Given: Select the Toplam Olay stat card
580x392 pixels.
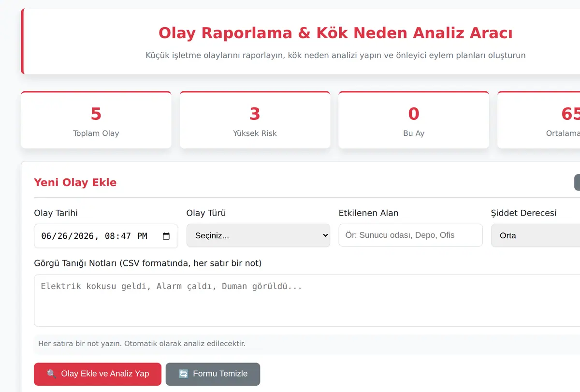Looking at the screenshot, I should 96,120.
